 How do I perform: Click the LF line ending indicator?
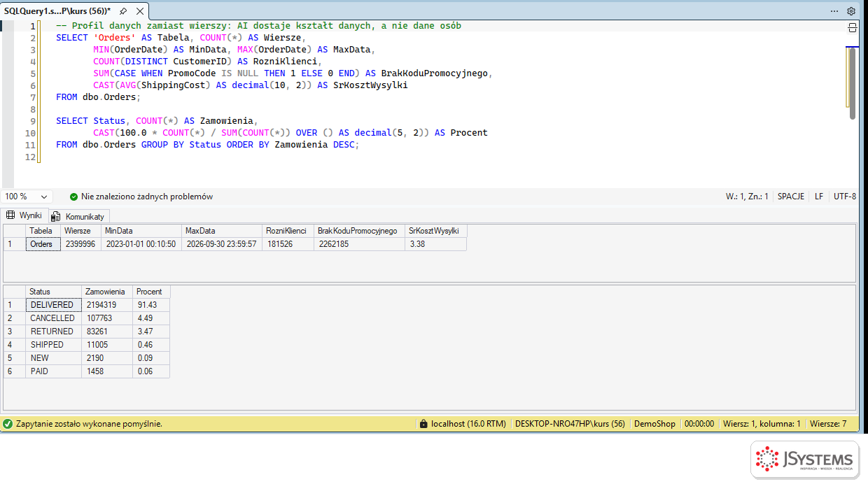[x=819, y=197]
